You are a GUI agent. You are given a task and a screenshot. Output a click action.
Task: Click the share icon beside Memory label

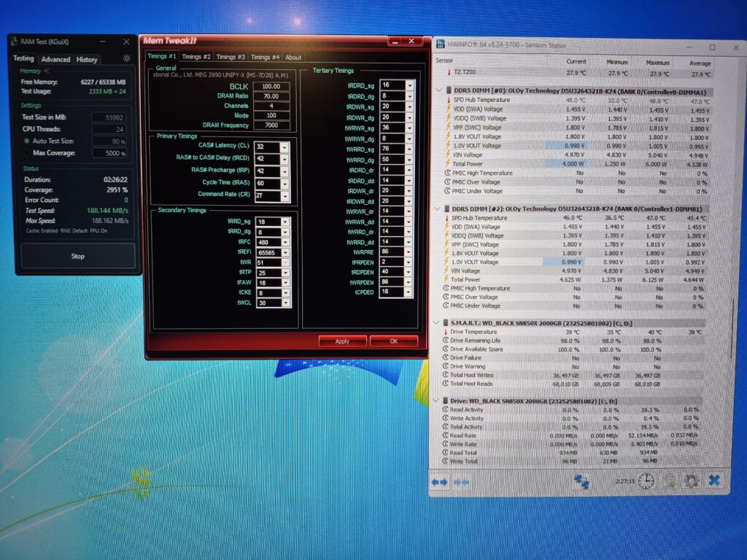[x=47, y=71]
